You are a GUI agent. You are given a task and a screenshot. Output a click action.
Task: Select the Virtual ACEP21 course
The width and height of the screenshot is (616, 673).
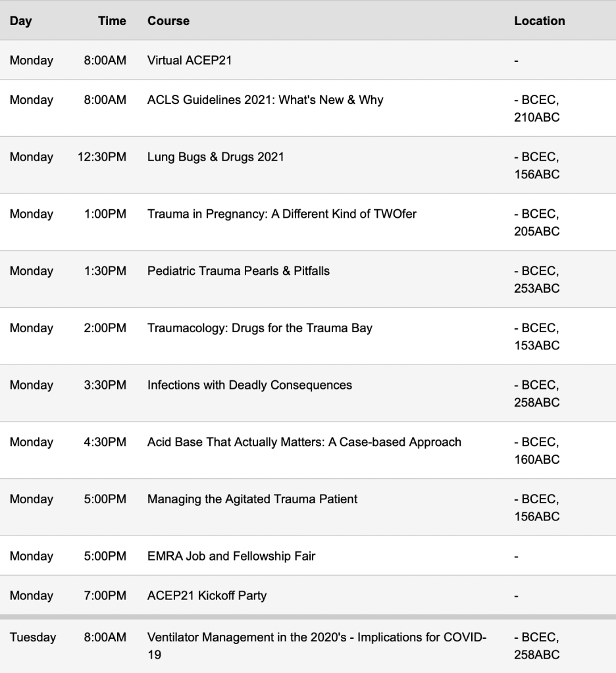190,61
